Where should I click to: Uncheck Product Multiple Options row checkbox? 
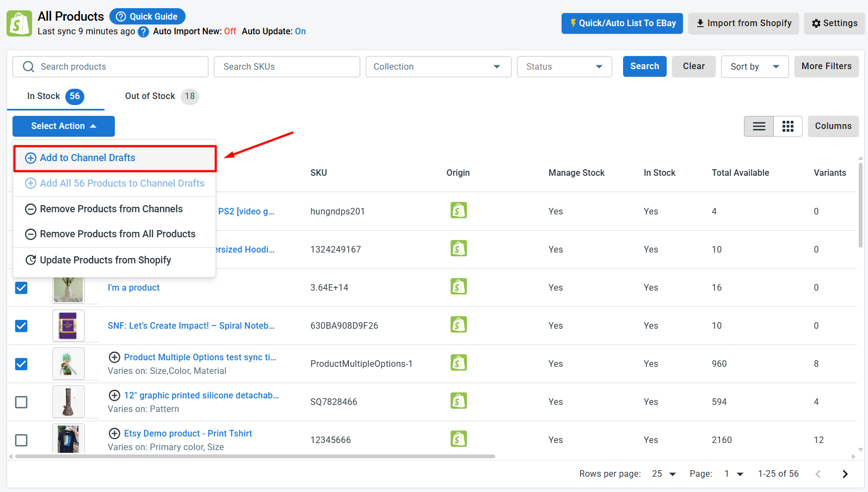click(21, 364)
